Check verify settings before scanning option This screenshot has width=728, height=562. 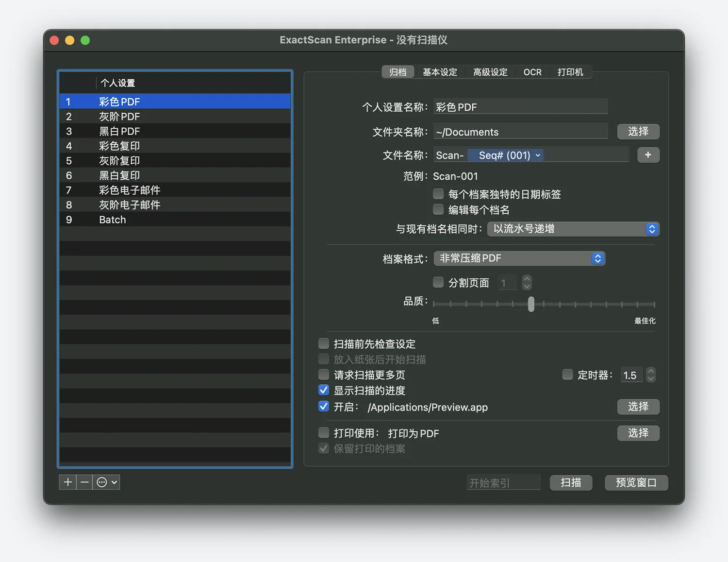click(324, 344)
